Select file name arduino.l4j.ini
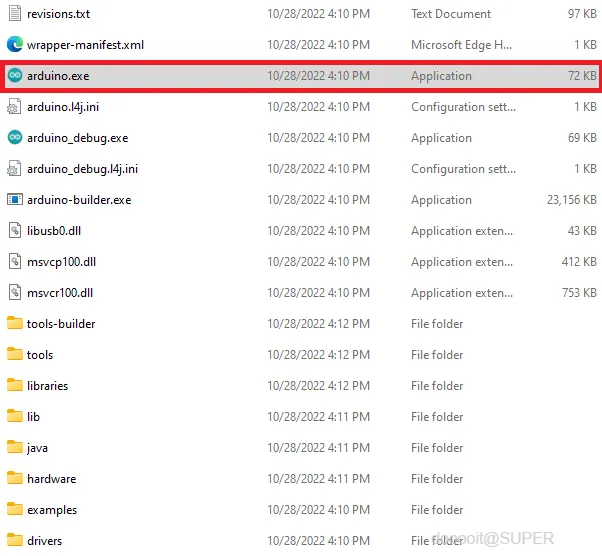602x556 pixels. coord(63,107)
